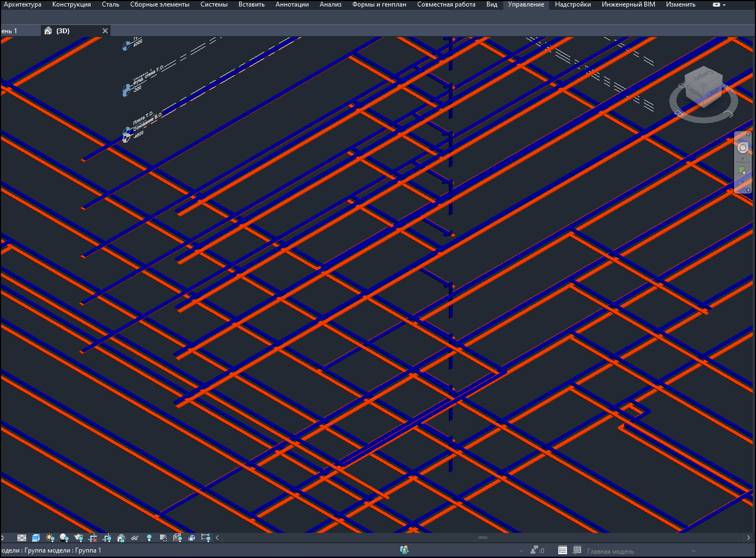Click the Steering Wheels navigation icon
The width and height of the screenshot is (756, 558).
[743, 148]
